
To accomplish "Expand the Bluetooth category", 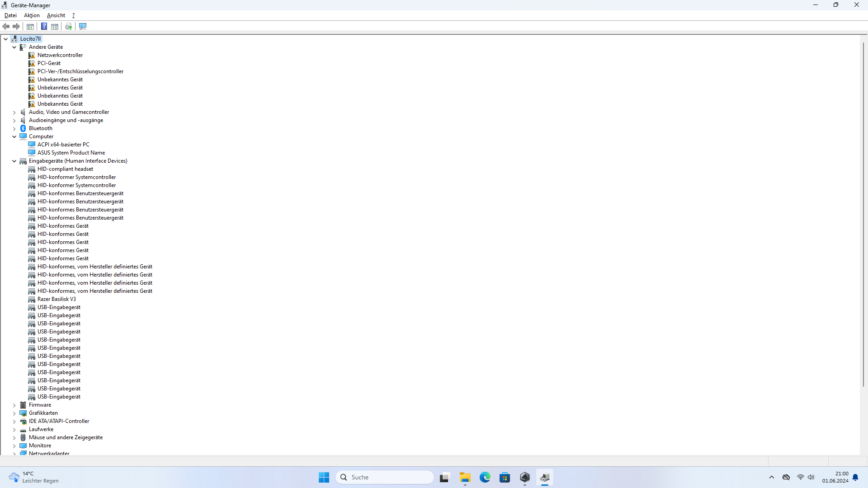I will pos(14,128).
